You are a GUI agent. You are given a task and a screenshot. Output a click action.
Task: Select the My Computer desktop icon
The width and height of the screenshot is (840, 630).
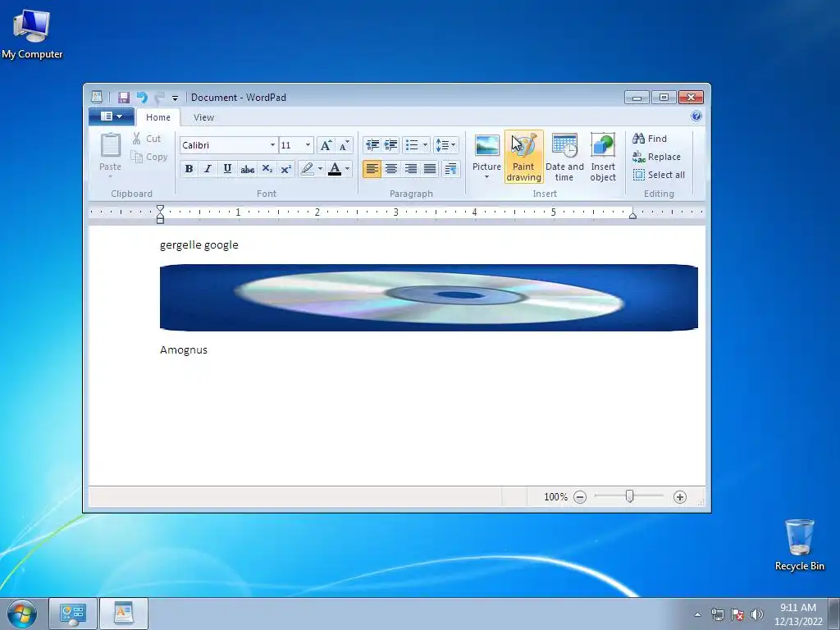(32, 33)
